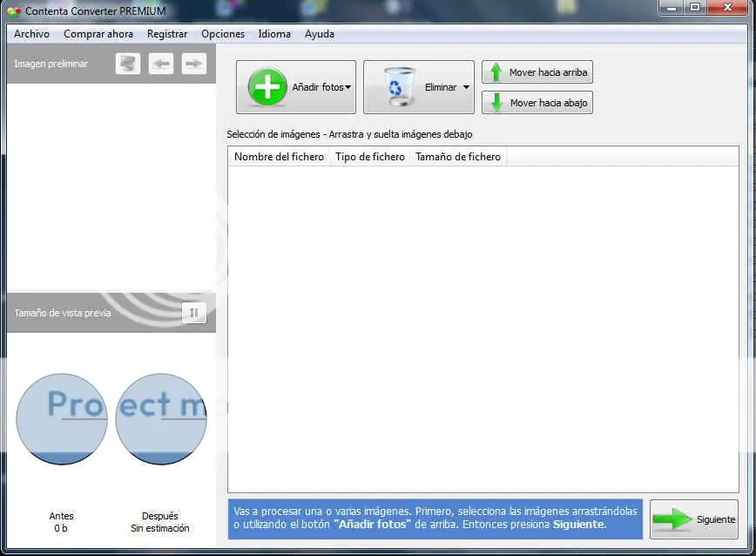Open the Comprar ahora menu
756x556 pixels.
coord(98,34)
